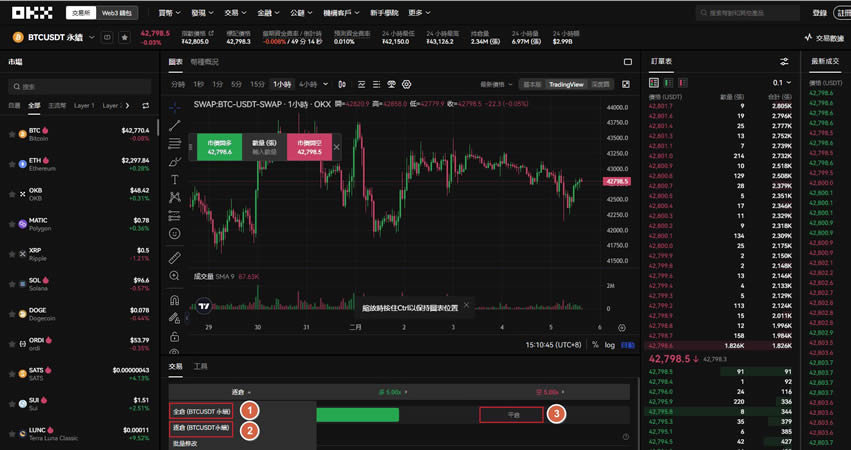The width and height of the screenshot is (851, 450).
Task: Toggle the star next to ETH in market list
Action: coord(12,160)
